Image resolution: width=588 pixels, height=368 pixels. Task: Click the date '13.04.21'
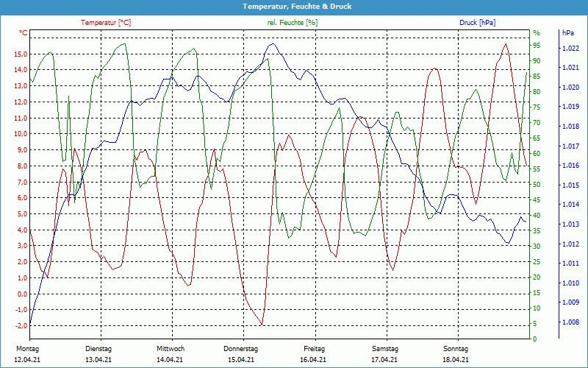[98, 360]
